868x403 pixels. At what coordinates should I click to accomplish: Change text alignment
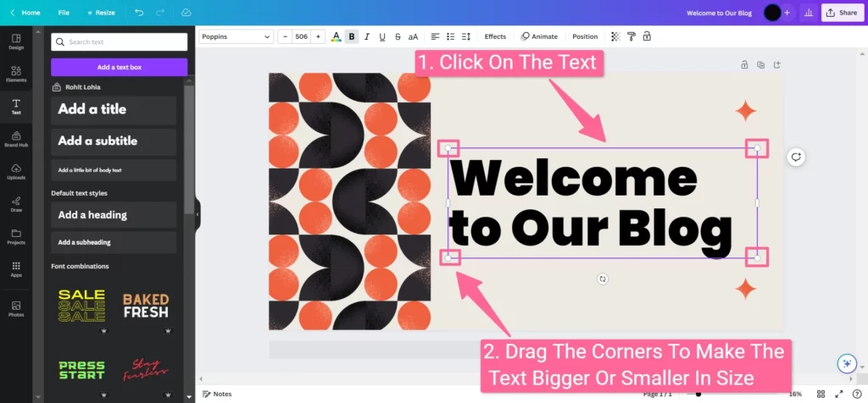point(436,36)
